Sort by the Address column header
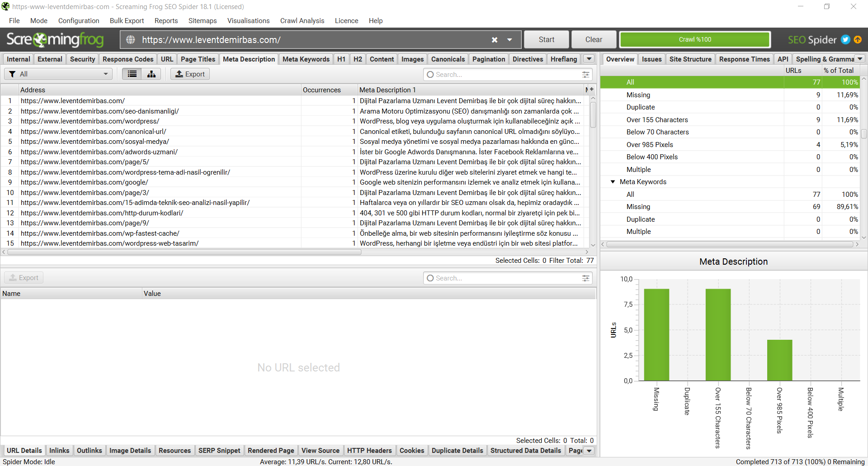 [160, 90]
